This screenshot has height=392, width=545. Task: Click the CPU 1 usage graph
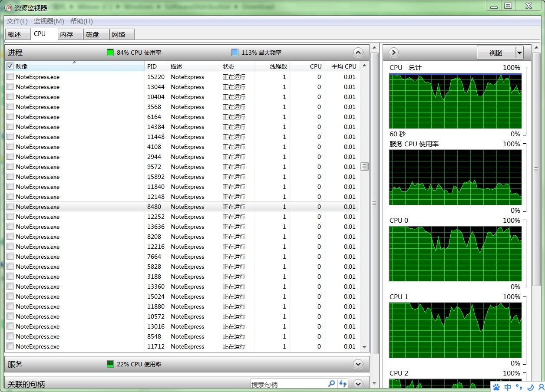pos(455,330)
